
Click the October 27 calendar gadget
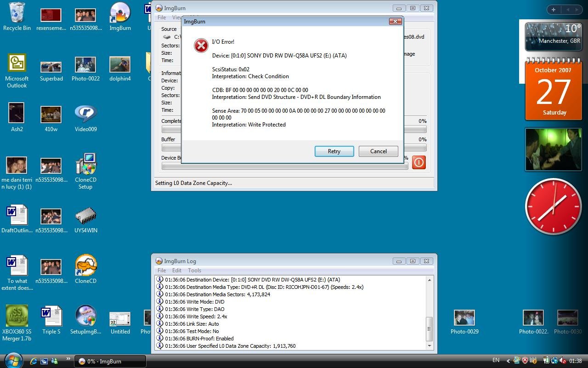pyautogui.click(x=553, y=90)
